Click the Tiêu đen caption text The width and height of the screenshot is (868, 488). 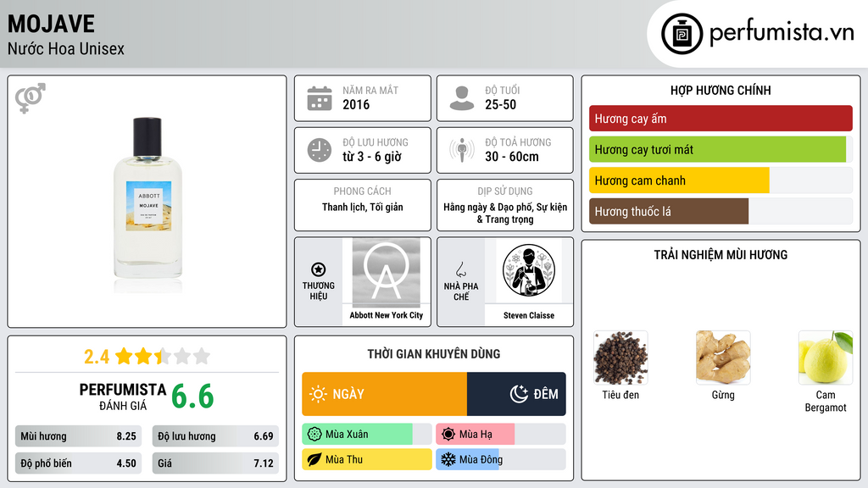[x=620, y=395]
